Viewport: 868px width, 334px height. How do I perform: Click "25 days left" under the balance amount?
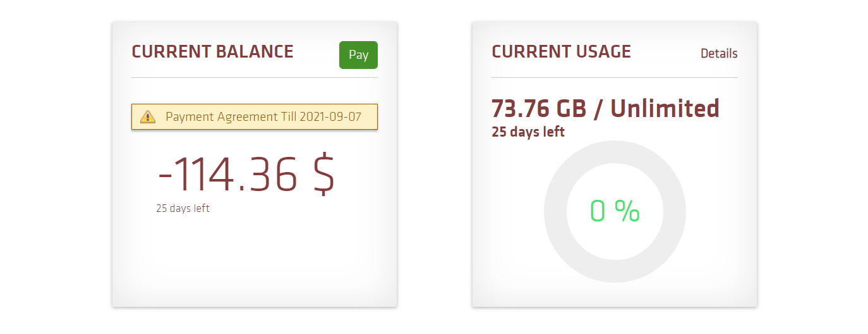tap(183, 208)
